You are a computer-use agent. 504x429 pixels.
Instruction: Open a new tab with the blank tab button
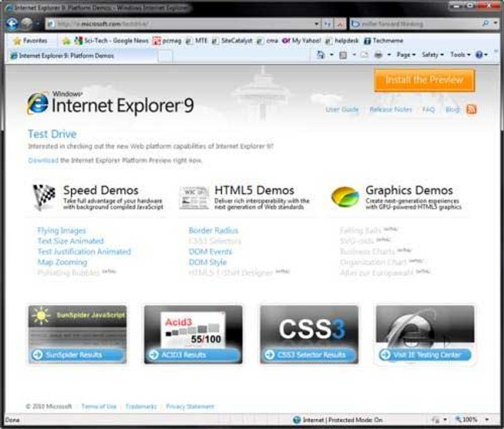point(165,56)
